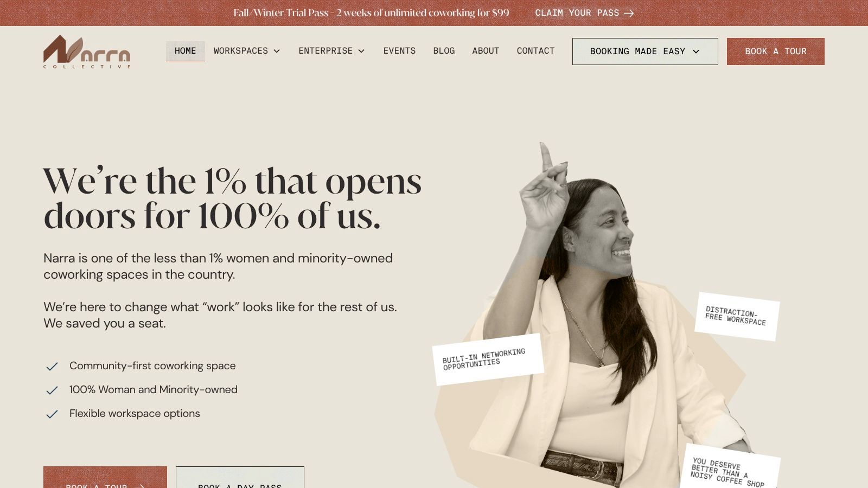Click the Narra Collective logo
This screenshot has height=488, width=868.
(x=87, y=52)
